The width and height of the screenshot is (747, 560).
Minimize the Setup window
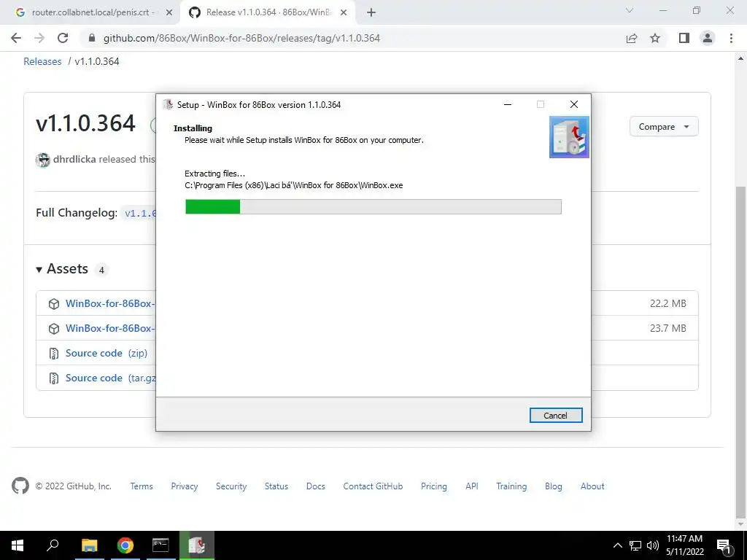(508, 105)
